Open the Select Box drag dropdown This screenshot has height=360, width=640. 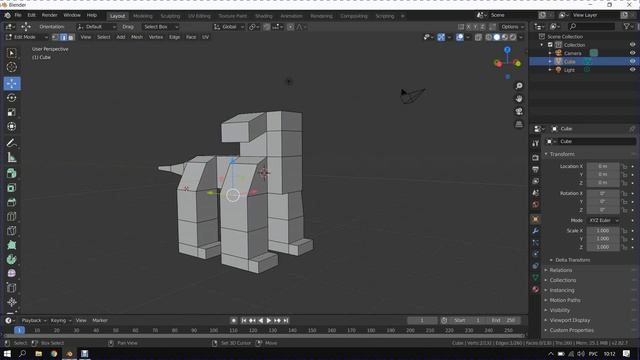160,27
